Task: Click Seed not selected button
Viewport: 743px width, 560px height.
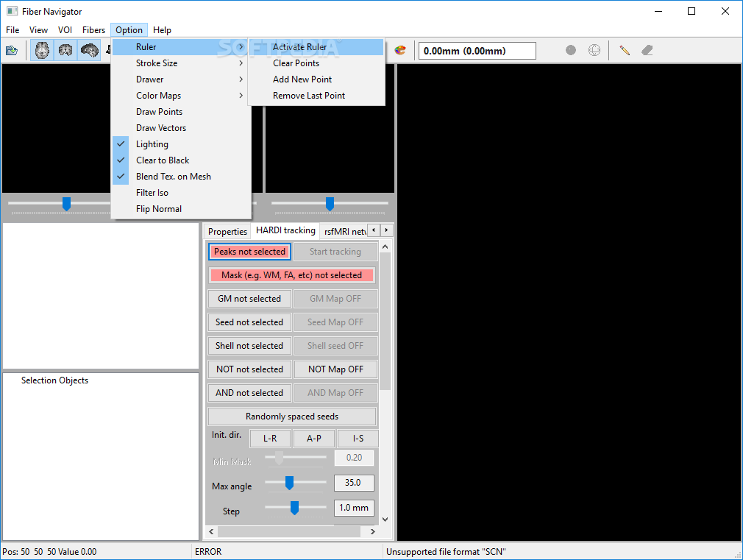Action: (249, 322)
